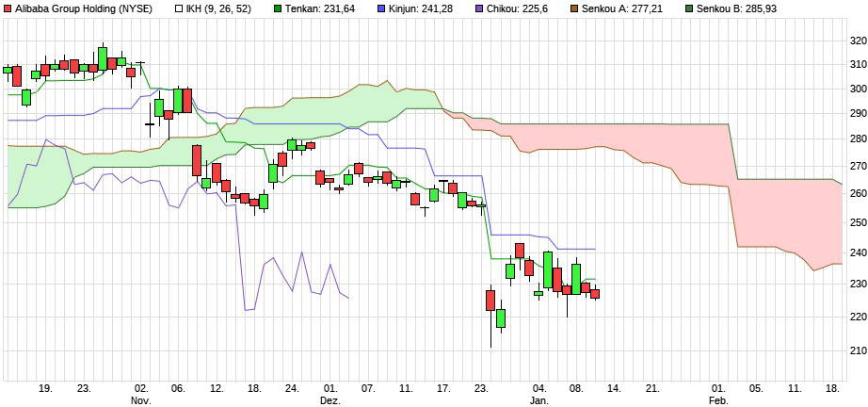Click the Alibaba Group Holding (NYSE) legend label
The width and height of the screenshot is (868, 407).
click(x=84, y=8)
